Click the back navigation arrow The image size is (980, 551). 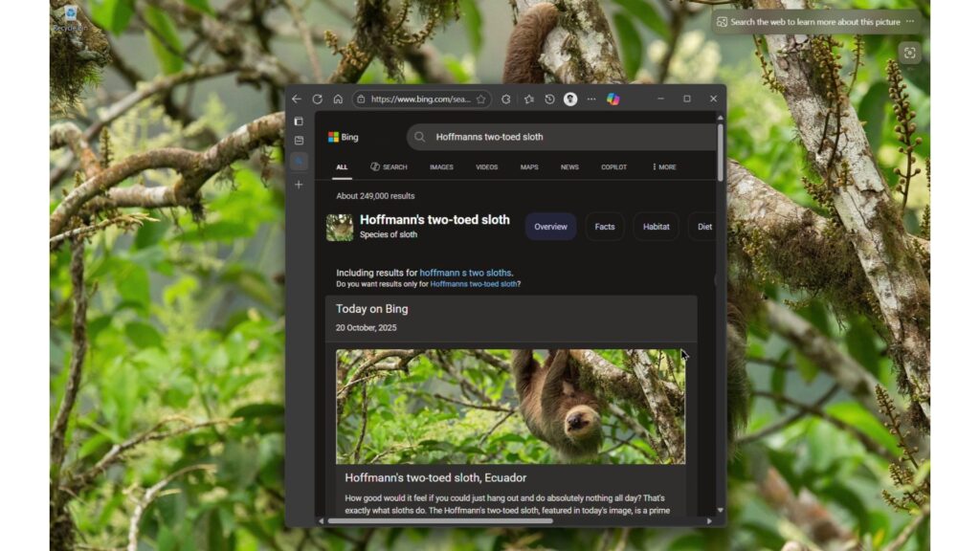[x=296, y=99]
